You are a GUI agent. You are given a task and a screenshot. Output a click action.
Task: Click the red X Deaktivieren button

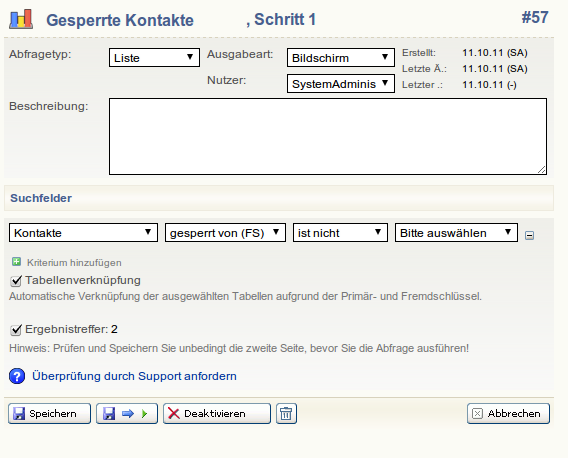coord(217,413)
